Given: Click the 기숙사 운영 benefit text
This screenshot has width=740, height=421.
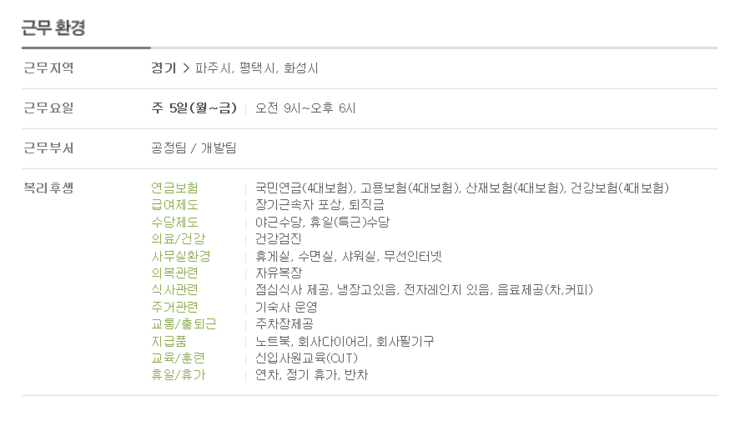Looking at the screenshot, I should 286,307.
